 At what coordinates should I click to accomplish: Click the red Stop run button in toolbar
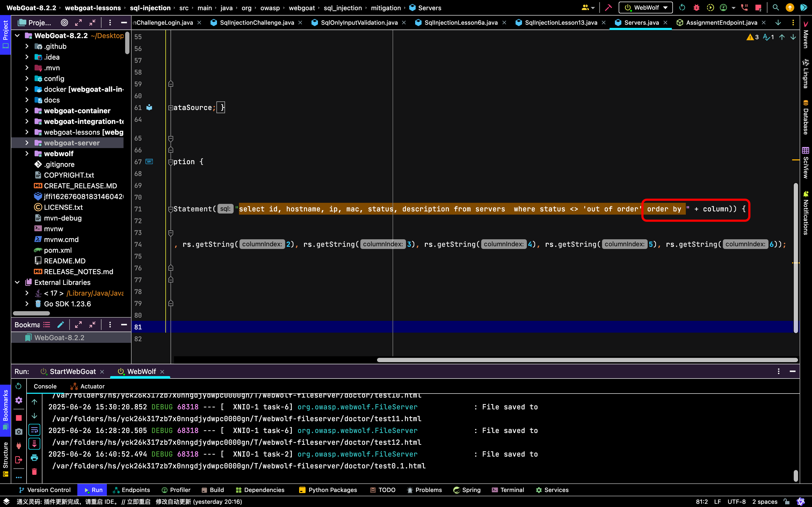pyautogui.click(x=758, y=8)
